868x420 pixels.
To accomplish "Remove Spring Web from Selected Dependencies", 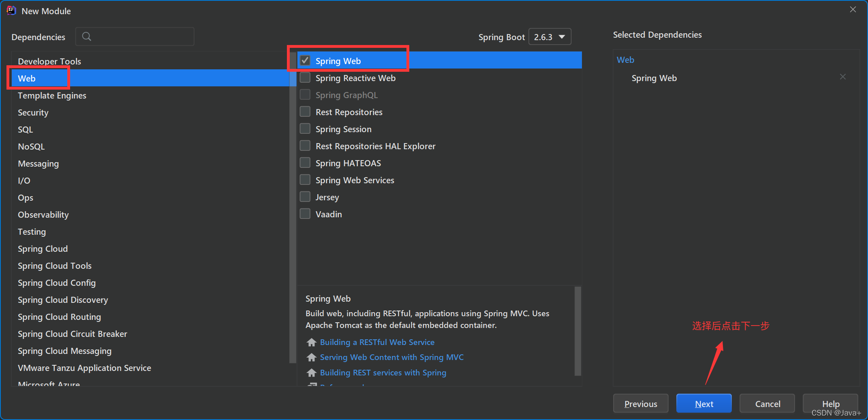I will (842, 77).
